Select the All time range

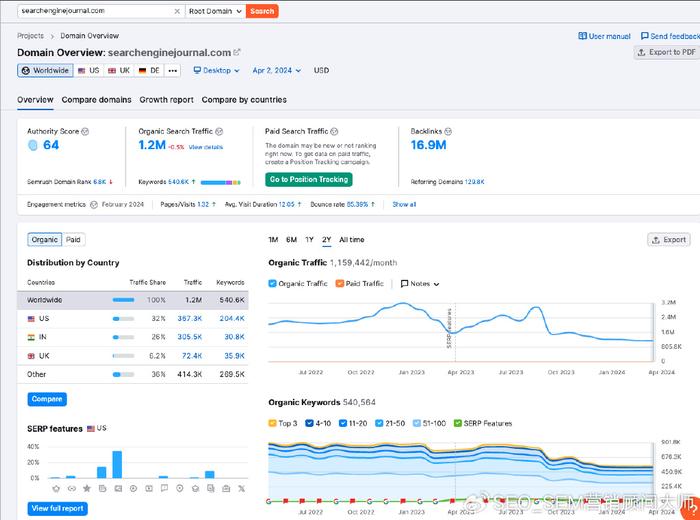click(x=352, y=240)
